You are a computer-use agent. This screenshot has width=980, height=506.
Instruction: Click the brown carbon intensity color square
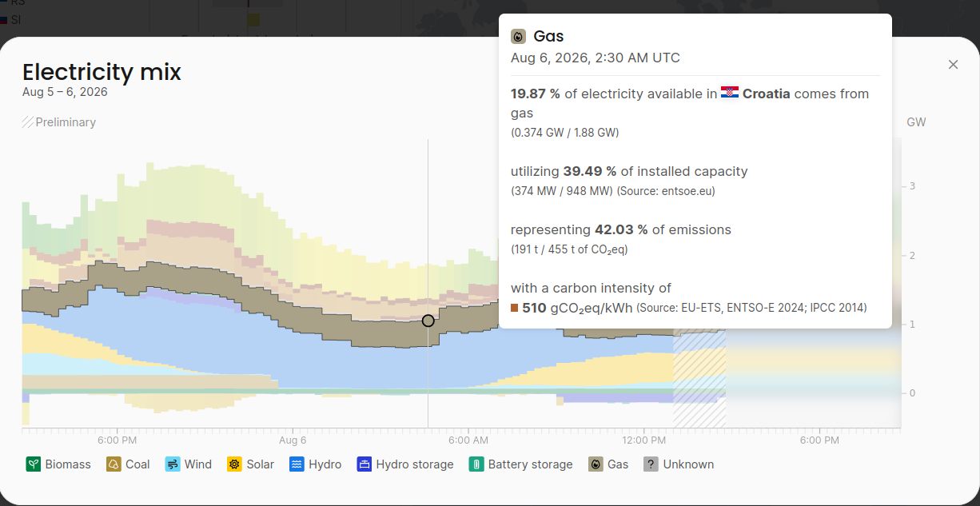point(515,308)
